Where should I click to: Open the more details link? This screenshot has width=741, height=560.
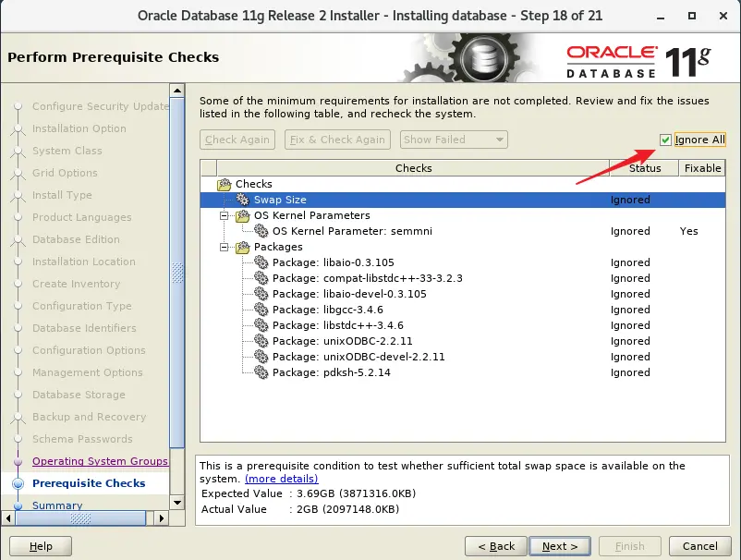[x=281, y=479]
